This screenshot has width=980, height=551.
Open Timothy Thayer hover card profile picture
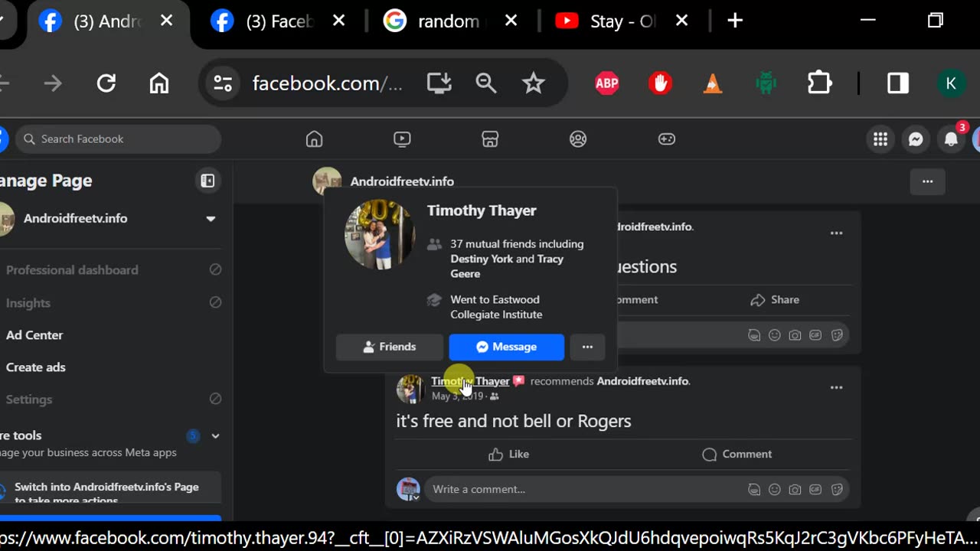[x=379, y=234]
